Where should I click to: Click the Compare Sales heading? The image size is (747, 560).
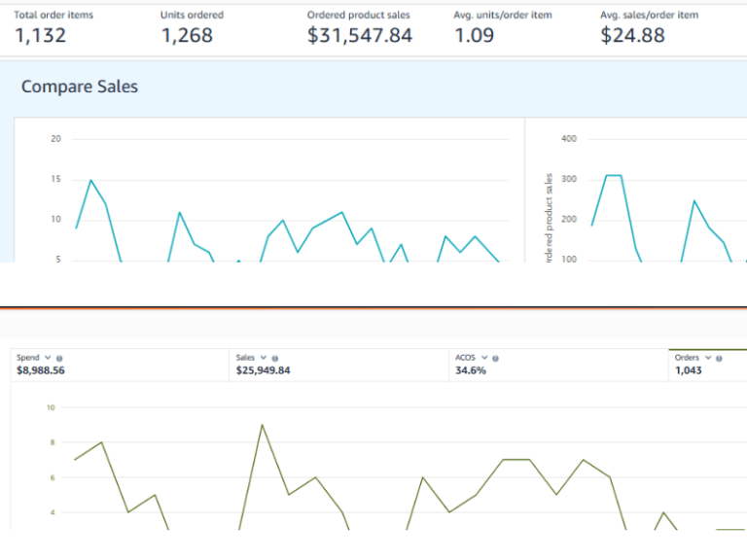point(80,87)
